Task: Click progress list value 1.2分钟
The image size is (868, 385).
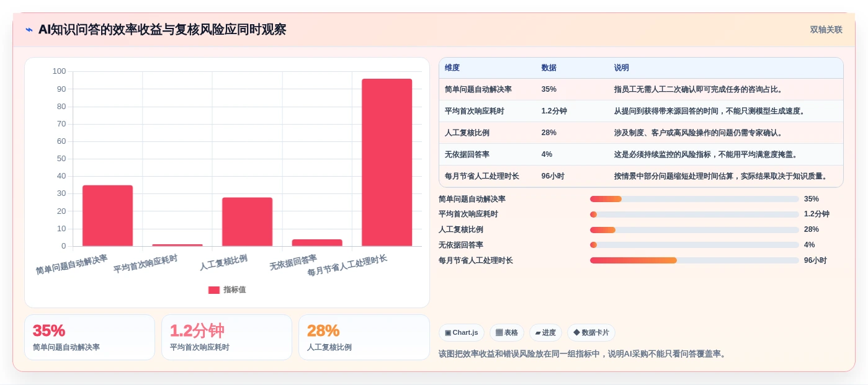Action: click(x=817, y=215)
